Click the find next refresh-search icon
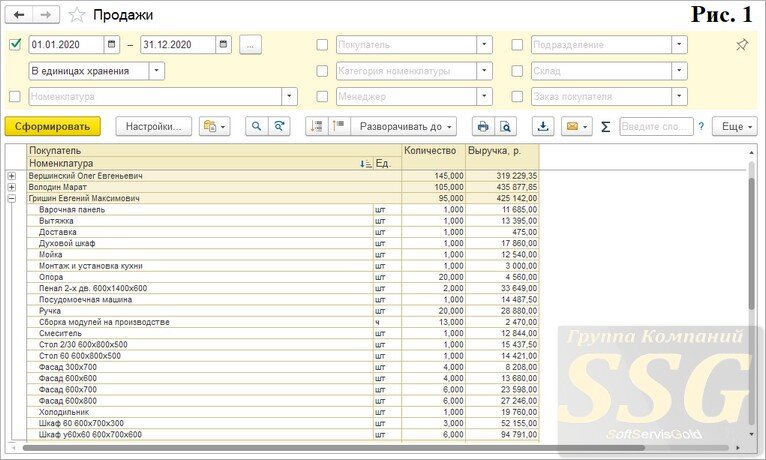 pos(279,126)
